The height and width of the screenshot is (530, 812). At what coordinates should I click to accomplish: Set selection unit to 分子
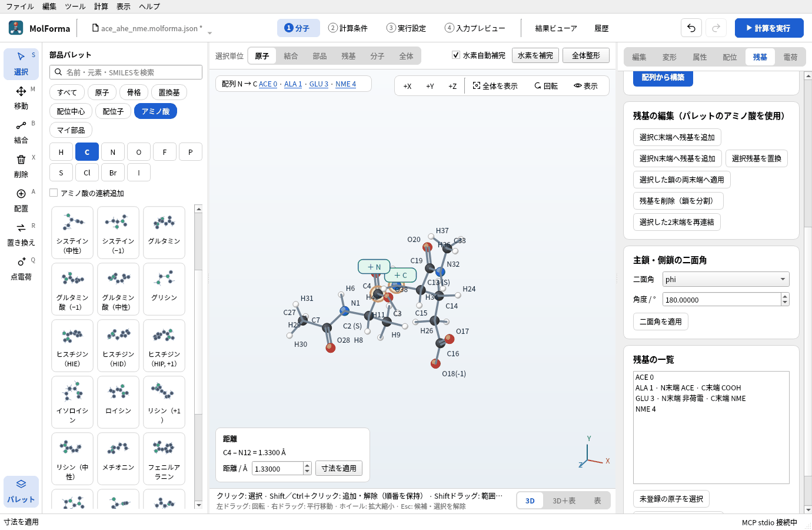(377, 56)
